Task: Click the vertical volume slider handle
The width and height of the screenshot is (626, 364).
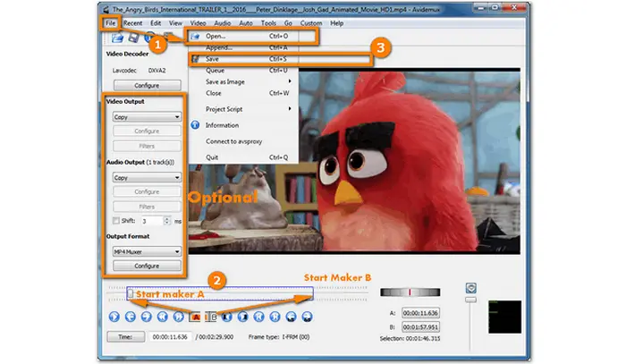Action: [x=470, y=287]
